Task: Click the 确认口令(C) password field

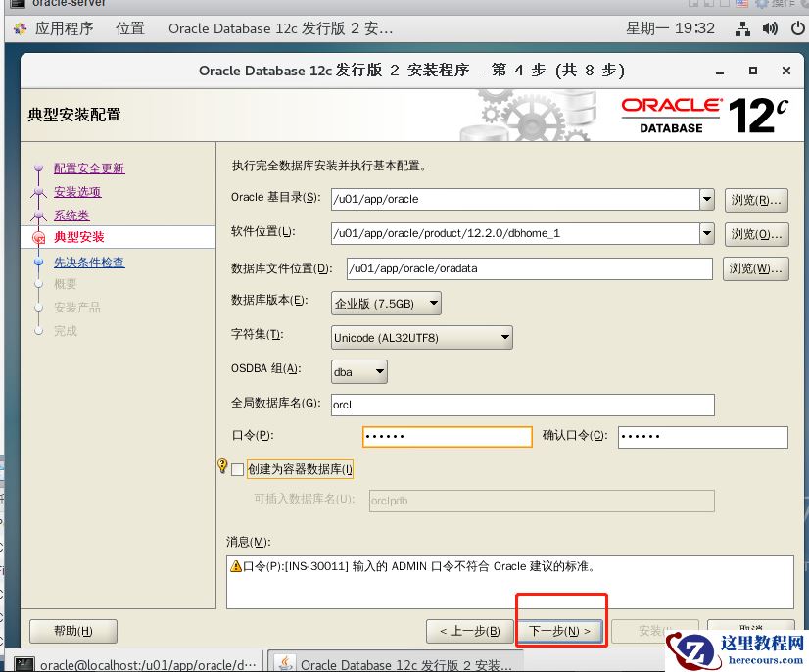Action: click(702, 437)
